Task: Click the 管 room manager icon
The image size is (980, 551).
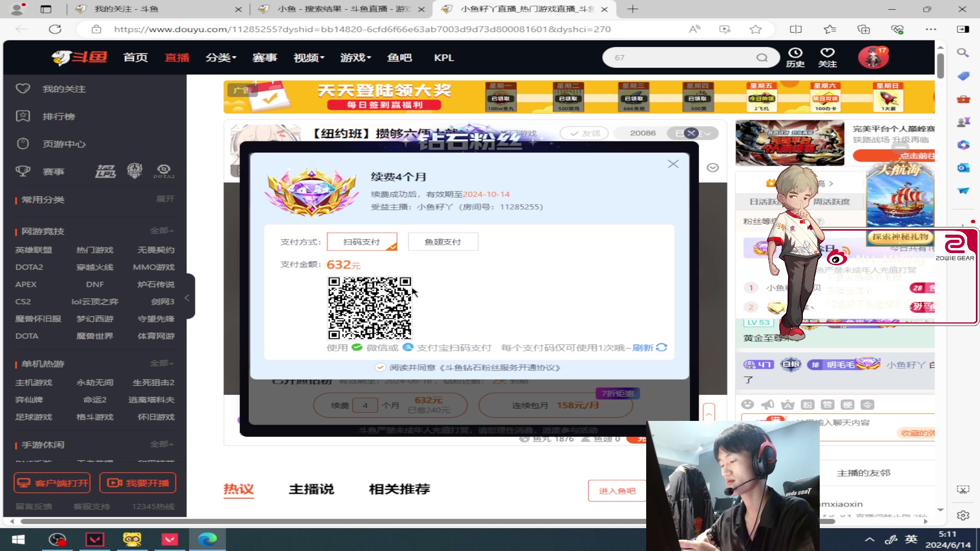Action: [828, 405]
